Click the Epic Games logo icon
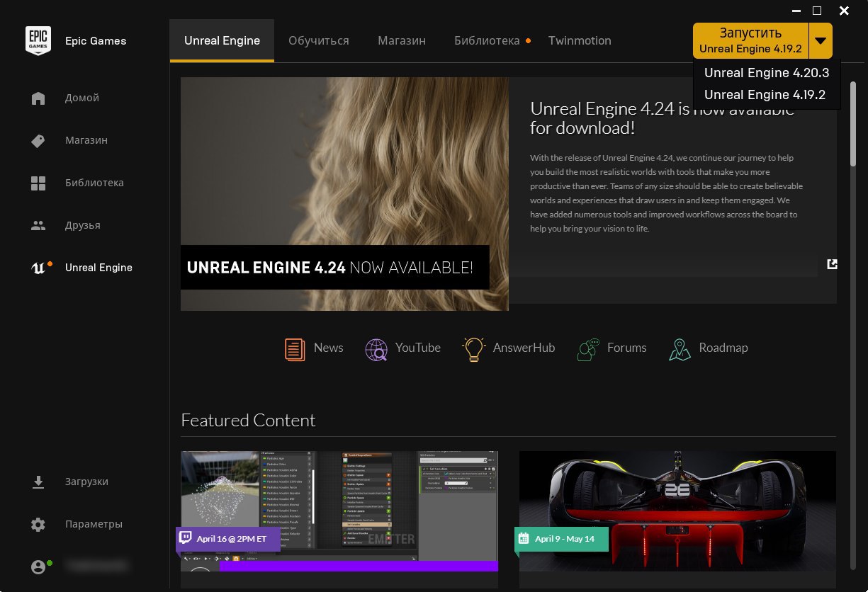The height and width of the screenshot is (592, 868). [38, 40]
